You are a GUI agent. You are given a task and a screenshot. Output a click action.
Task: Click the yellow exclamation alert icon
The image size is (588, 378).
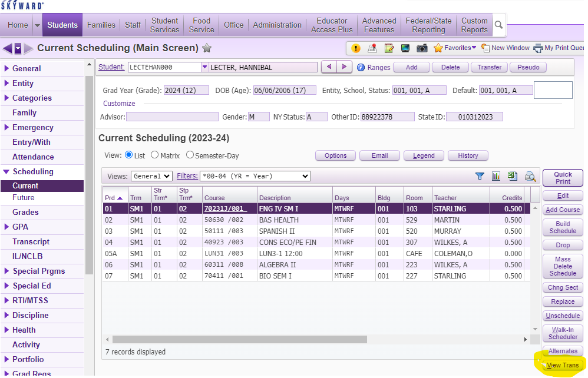[356, 48]
